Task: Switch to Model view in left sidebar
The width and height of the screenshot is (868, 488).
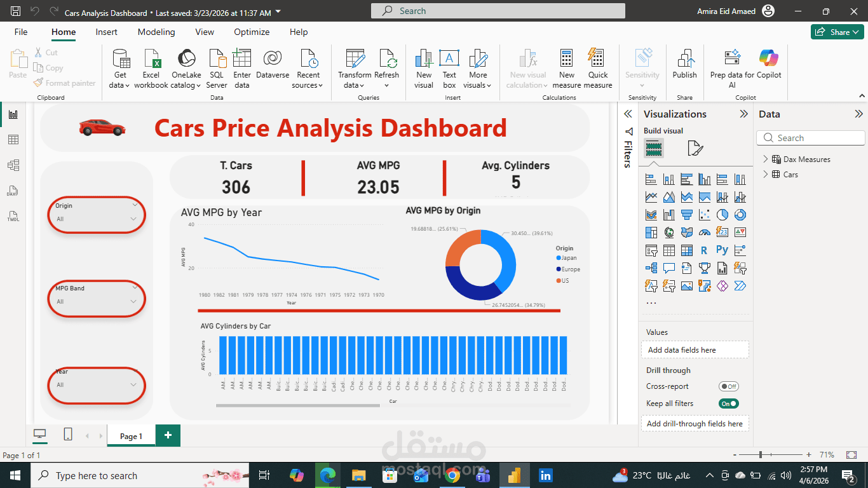Action: pos(14,165)
